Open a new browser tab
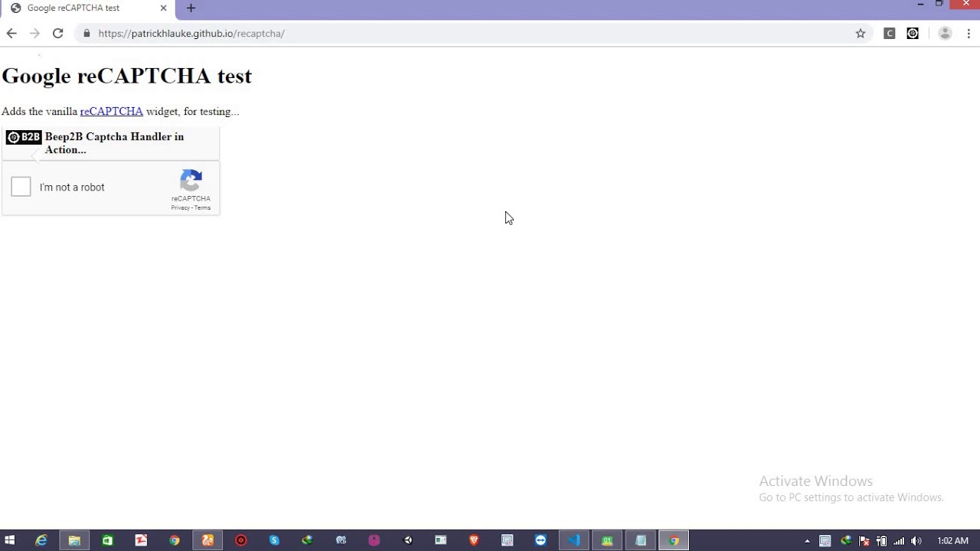Screen dimensions: 980x551 (191, 8)
